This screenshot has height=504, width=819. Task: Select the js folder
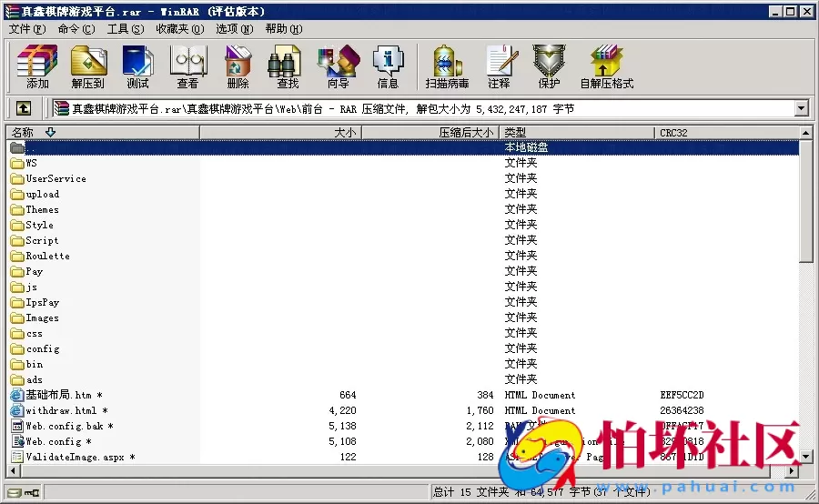pos(24,287)
